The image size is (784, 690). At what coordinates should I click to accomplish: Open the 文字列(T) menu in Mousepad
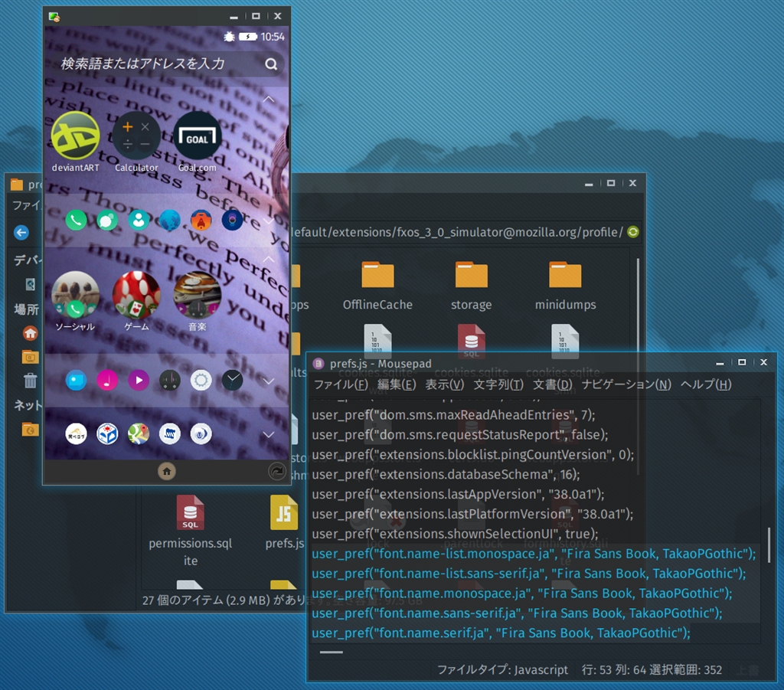[498, 384]
